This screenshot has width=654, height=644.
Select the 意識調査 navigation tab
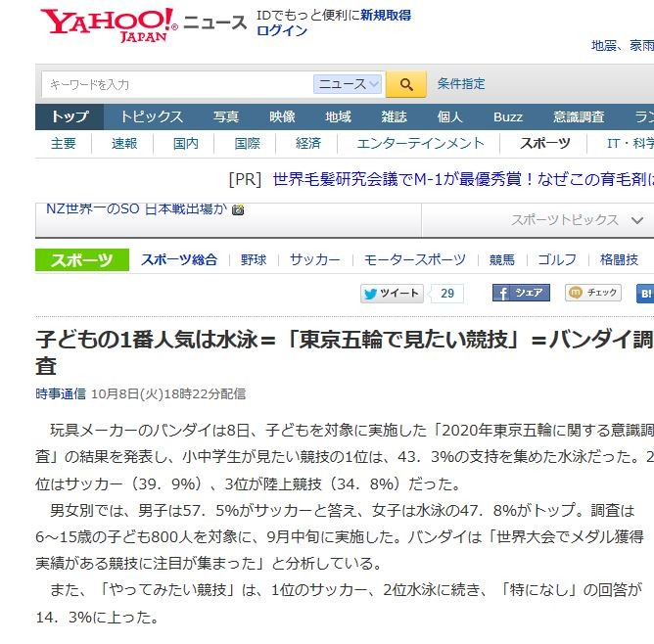point(579,116)
